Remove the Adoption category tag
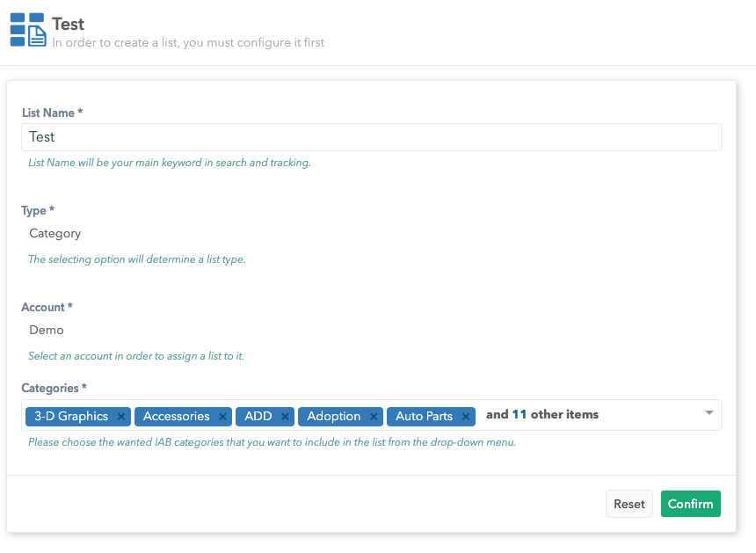The image size is (756, 553). pos(374,417)
